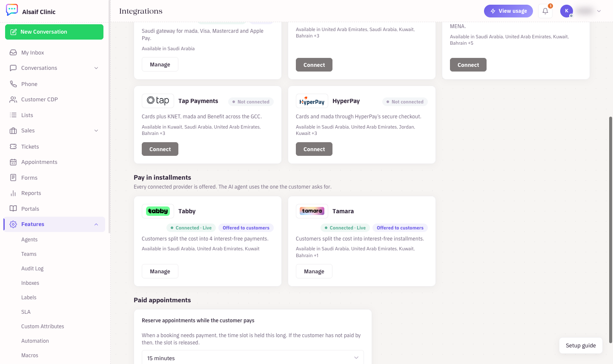
Task: Connect Tap Payments integration
Action: click(160, 149)
